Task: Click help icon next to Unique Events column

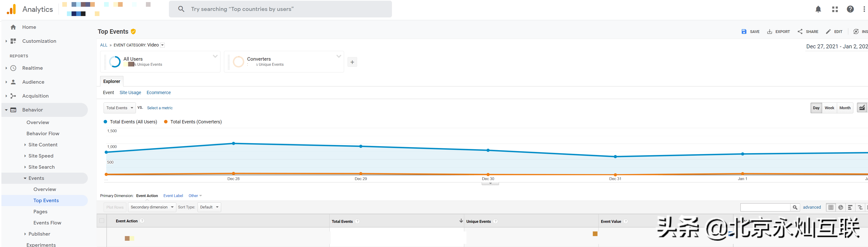Action: (x=495, y=221)
